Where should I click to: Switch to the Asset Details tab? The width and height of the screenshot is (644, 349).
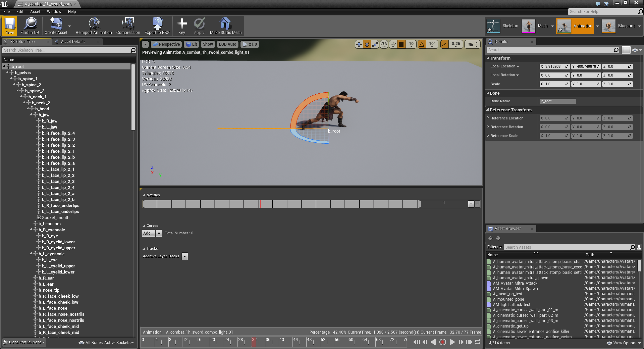coord(72,42)
